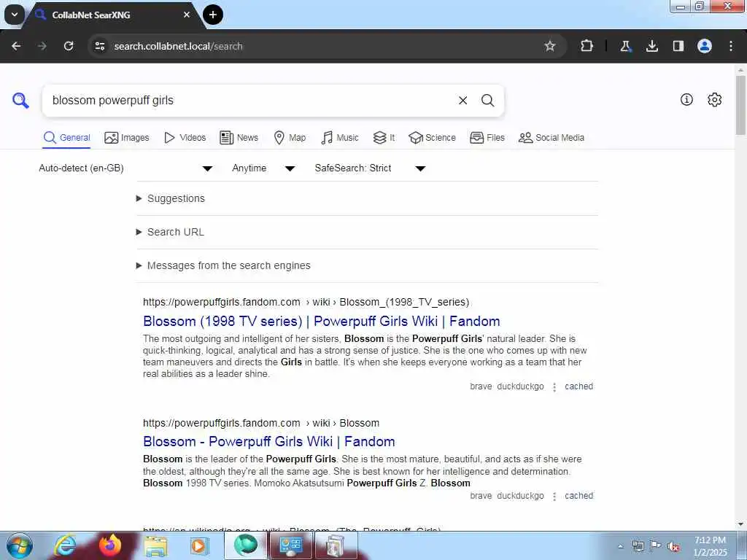
Task: Open the Auto-detect (en-GB) language dropdown
Action: 125,168
